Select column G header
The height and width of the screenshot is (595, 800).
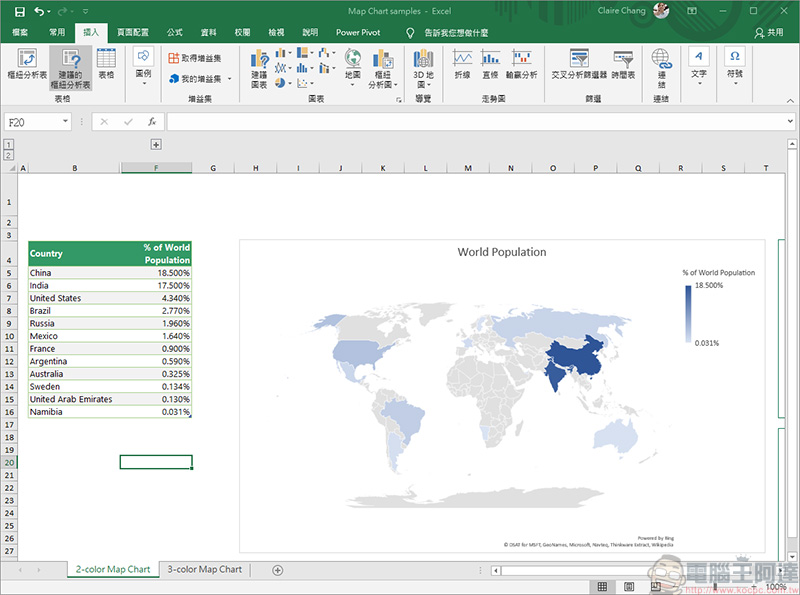coord(213,168)
